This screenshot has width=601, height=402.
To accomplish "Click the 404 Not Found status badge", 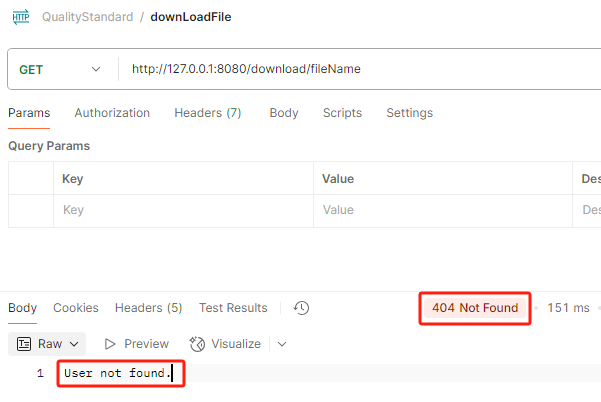I will 475,308.
